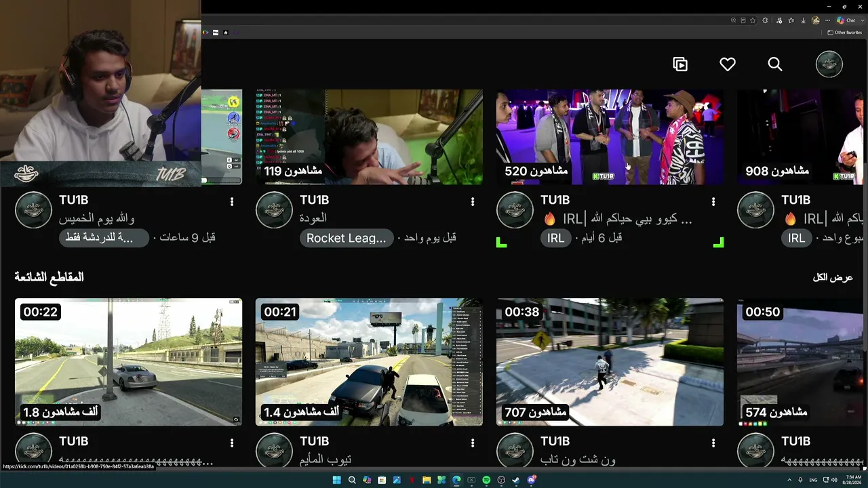The image size is (868, 488).
Task: Click channel avatar beside 'ون شت ون تاب' clip
Action: (515, 450)
